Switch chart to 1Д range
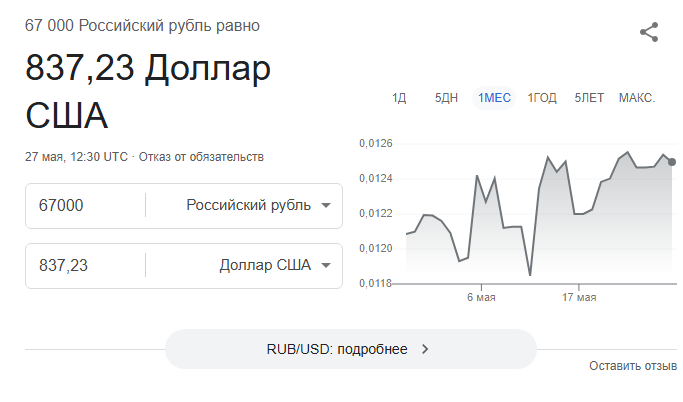The width and height of the screenshot is (683, 402). pyautogui.click(x=399, y=98)
